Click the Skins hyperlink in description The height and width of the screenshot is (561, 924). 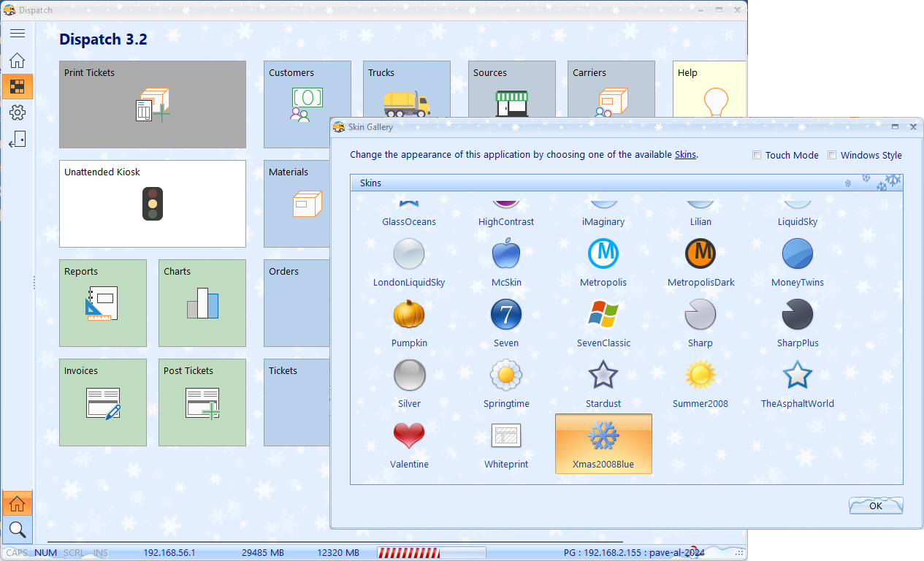685,155
